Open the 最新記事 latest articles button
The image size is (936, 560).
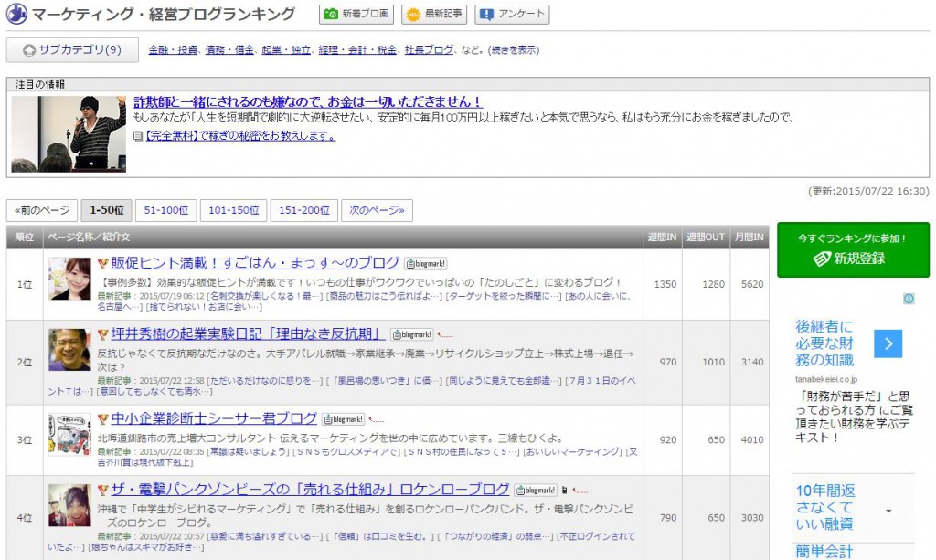435,14
